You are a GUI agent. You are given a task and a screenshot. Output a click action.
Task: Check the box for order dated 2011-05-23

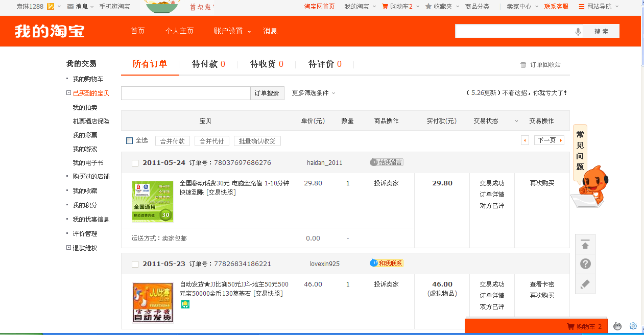pyautogui.click(x=135, y=264)
